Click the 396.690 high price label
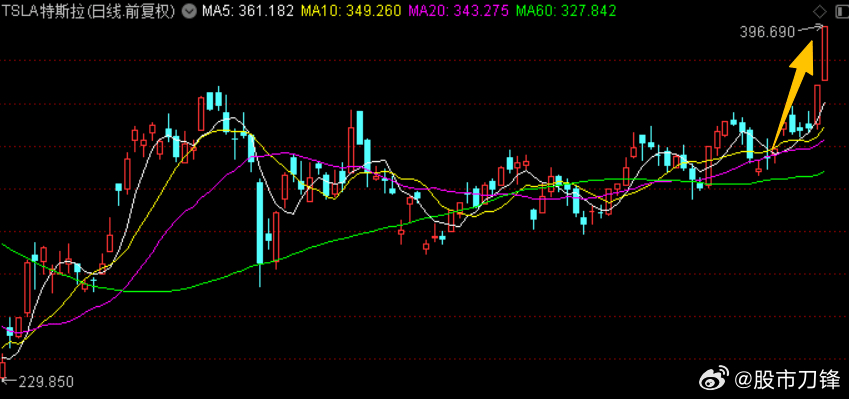The height and width of the screenshot is (399, 849). point(767,32)
